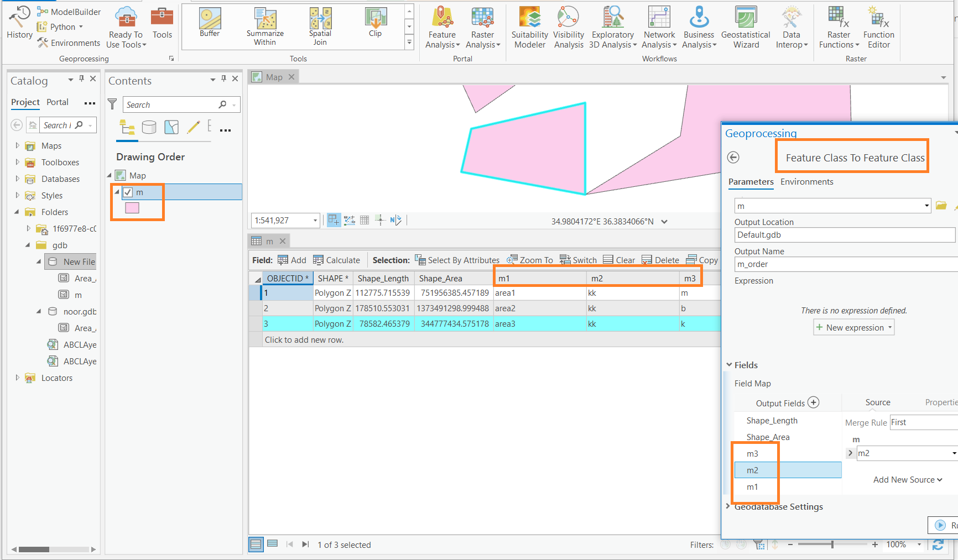Click Select By Attributes in the table view
958x560 pixels.
pyautogui.click(x=457, y=260)
